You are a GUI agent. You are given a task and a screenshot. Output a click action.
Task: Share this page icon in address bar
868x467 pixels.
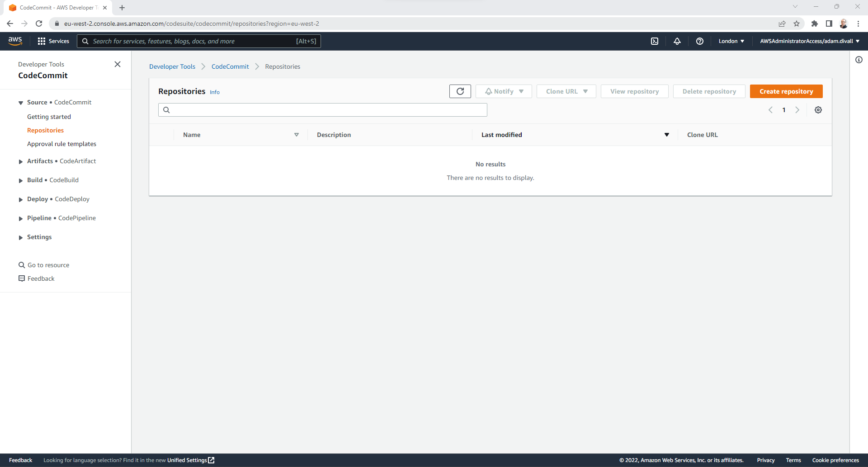tap(782, 24)
